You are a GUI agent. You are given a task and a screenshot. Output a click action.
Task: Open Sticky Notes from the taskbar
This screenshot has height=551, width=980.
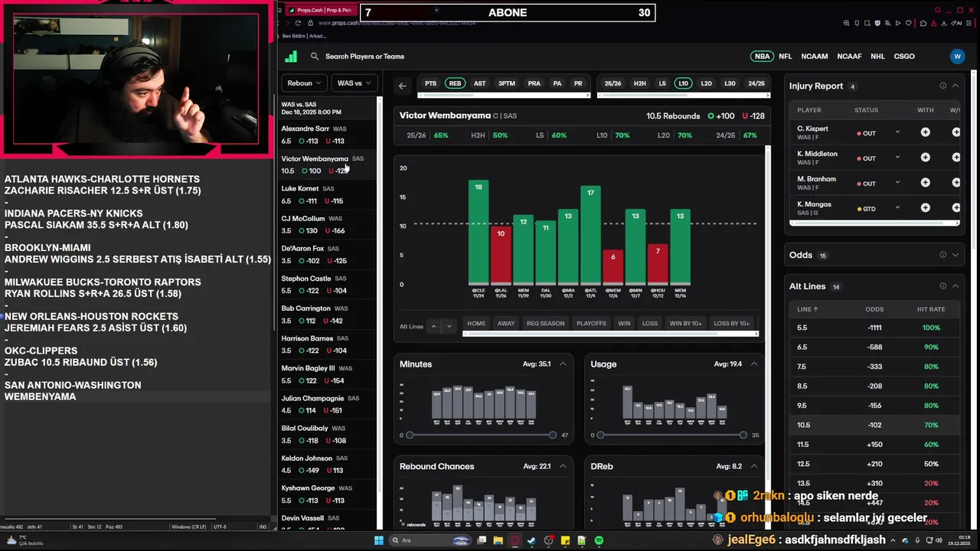pyautogui.click(x=566, y=540)
